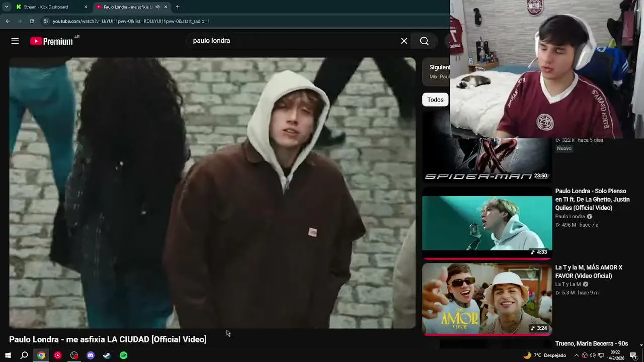
Task: Click the video title 'Paulo Londra - me asfixia LA CIUDAD'
Action: pos(108,339)
